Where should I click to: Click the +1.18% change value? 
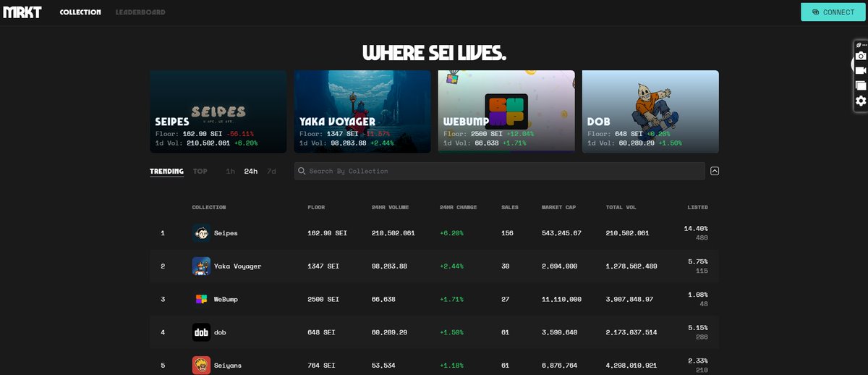451,366
